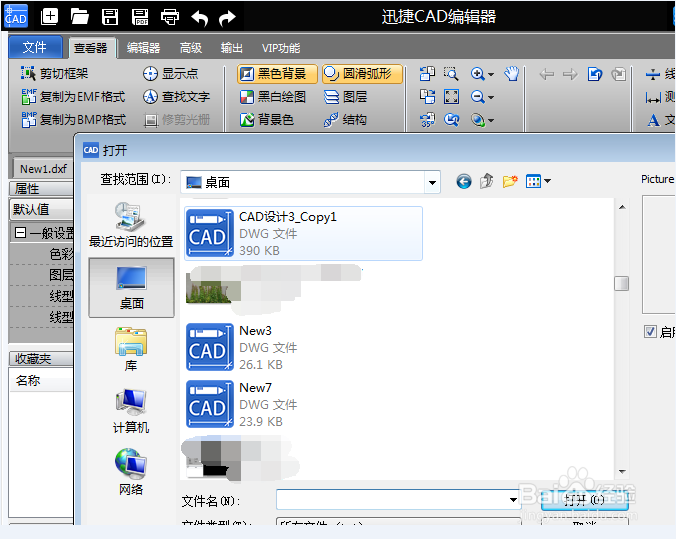Switch to the 高级 tab

pos(191,48)
